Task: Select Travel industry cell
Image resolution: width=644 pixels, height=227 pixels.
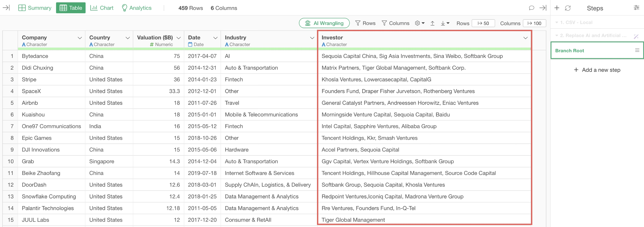Action: pyautogui.click(x=269, y=103)
